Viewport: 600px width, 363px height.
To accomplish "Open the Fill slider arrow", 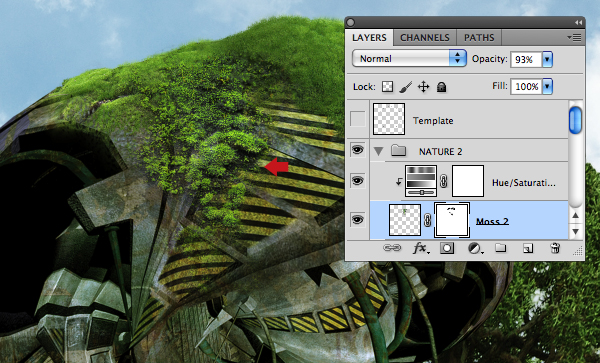I will [x=548, y=86].
